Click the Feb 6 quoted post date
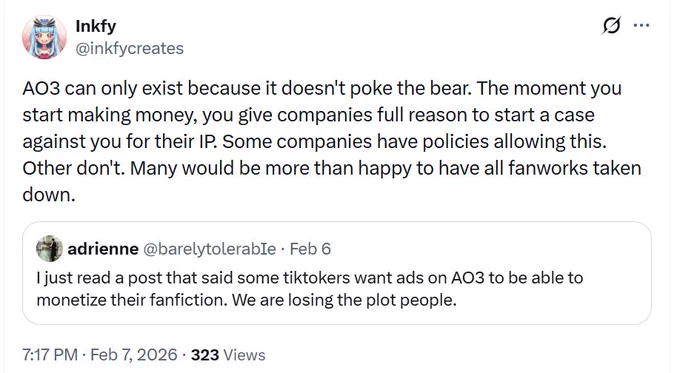The width and height of the screenshot is (680, 373). tap(310, 249)
